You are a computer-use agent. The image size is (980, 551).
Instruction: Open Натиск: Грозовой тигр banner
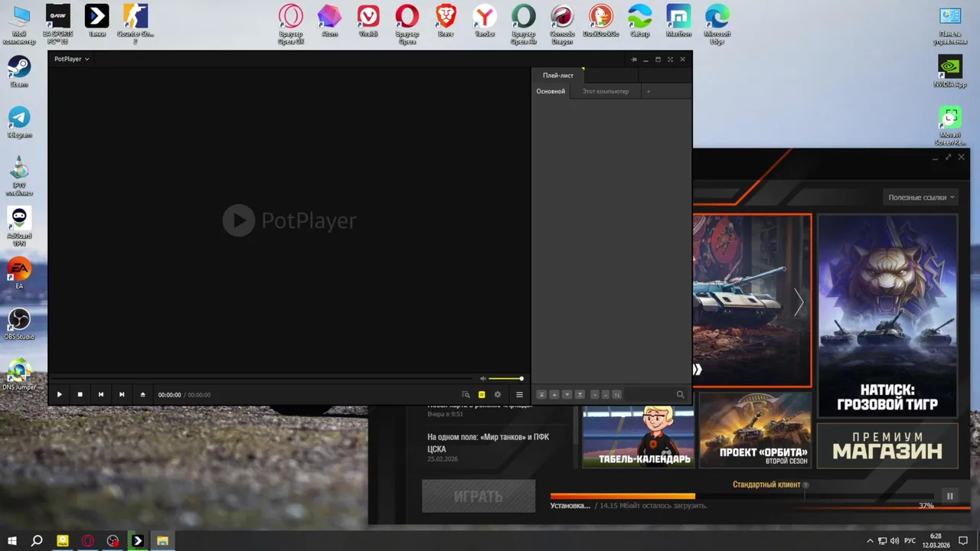[x=887, y=315]
